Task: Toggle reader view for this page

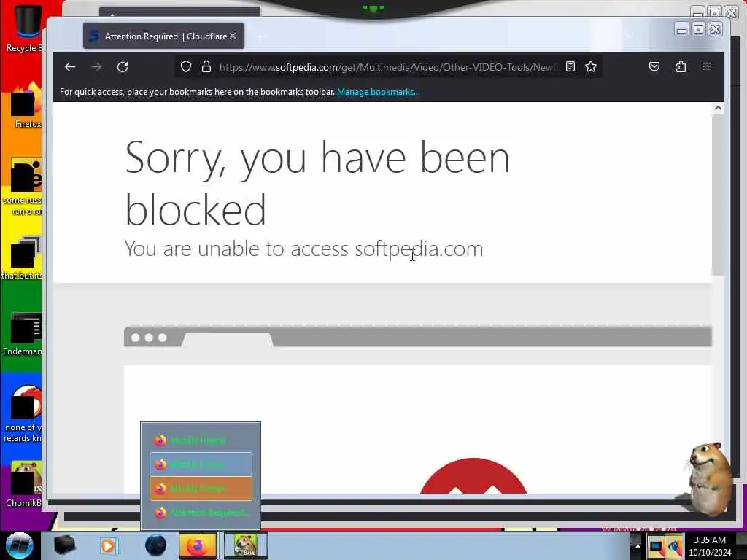Action: pyautogui.click(x=570, y=66)
